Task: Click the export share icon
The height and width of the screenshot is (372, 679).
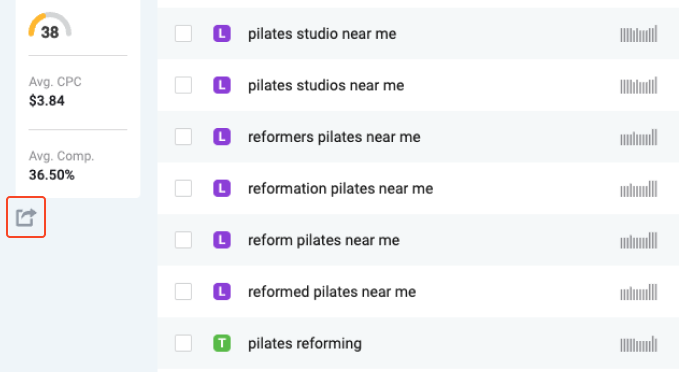Action: point(26,217)
